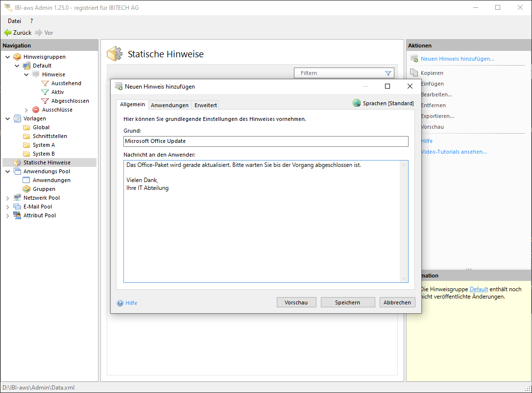Open the Datei menu
Viewport: 532px width, 393px height.
tap(14, 21)
